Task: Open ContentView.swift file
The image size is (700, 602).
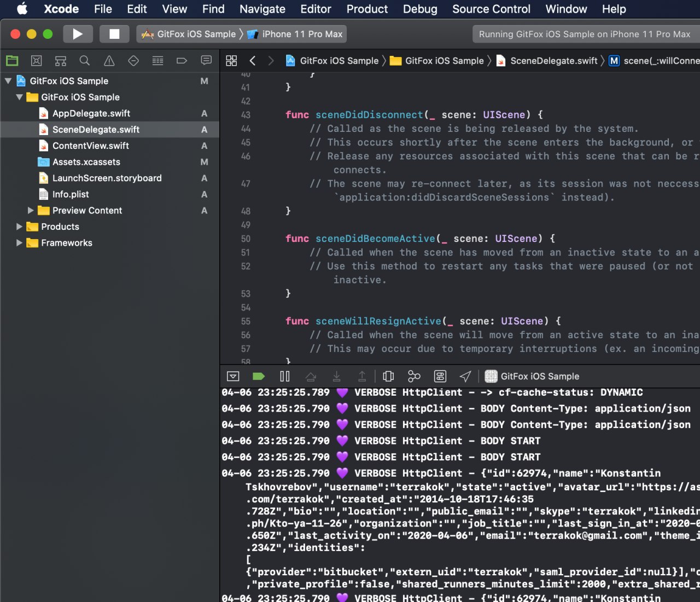Action: point(109,146)
